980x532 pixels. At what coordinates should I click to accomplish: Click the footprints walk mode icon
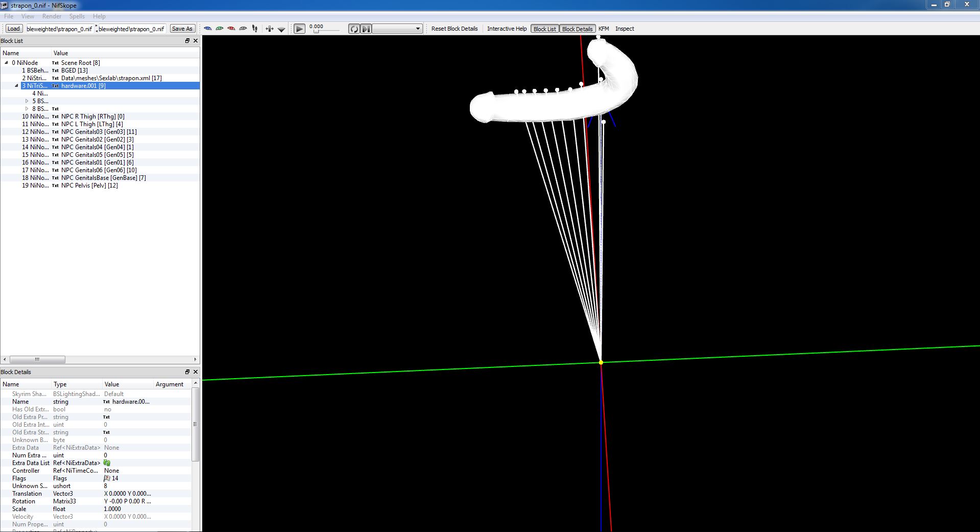(x=255, y=29)
